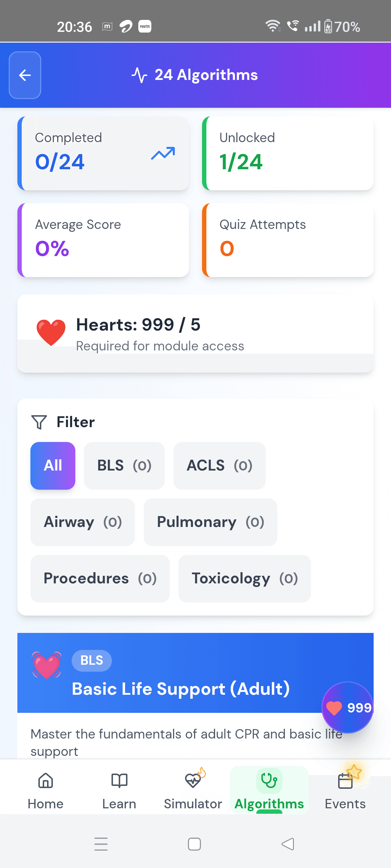This screenshot has height=868, width=391.
Task: Open the Basic Life Support (Adult) module
Action: coord(181,689)
